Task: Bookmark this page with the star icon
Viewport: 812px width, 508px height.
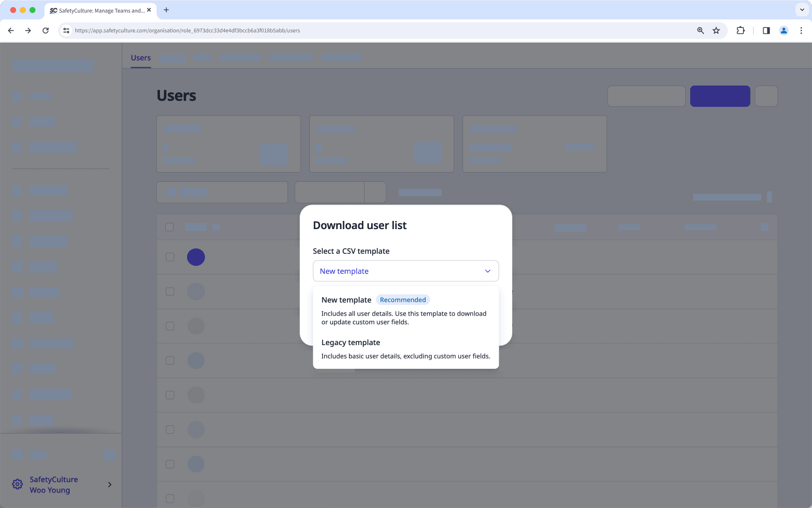Action: (x=716, y=30)
